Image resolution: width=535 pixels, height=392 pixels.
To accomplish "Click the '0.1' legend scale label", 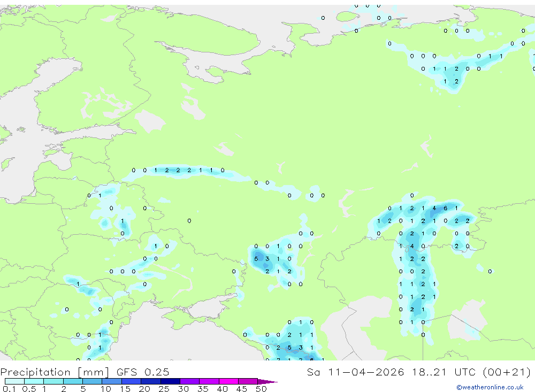I will pyautogui.click(x=9, y=389).
